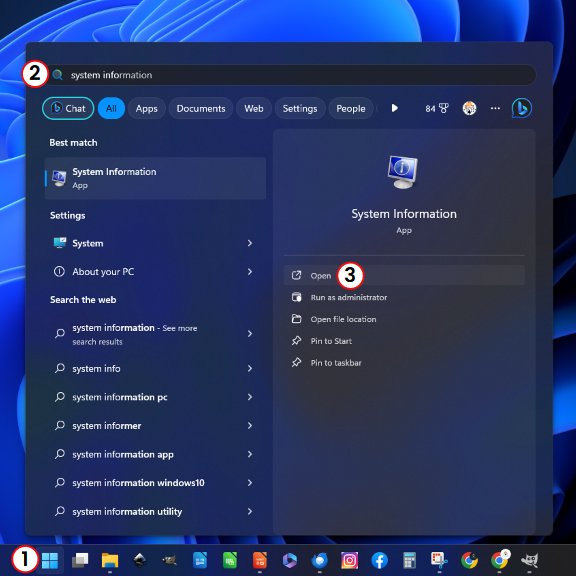This screenshot has width=576, height=576.
Task: Launch Calculator from the taskbar
Action: [409, 561]
